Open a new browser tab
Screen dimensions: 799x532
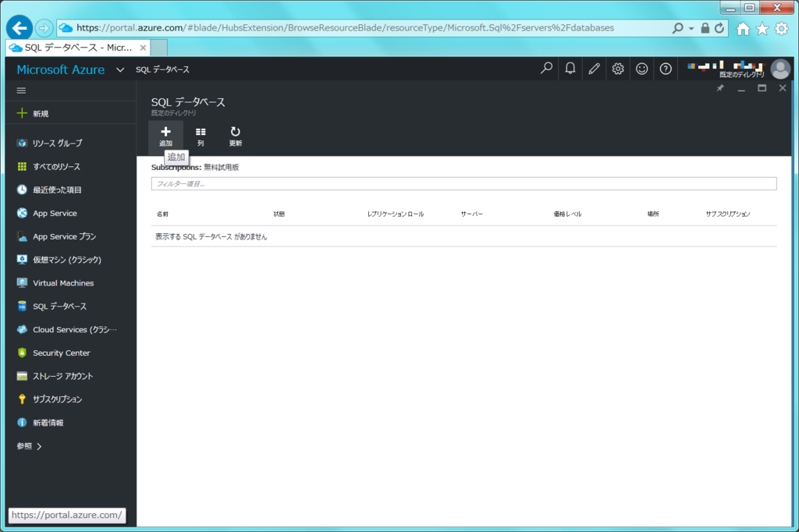(159, 48)
